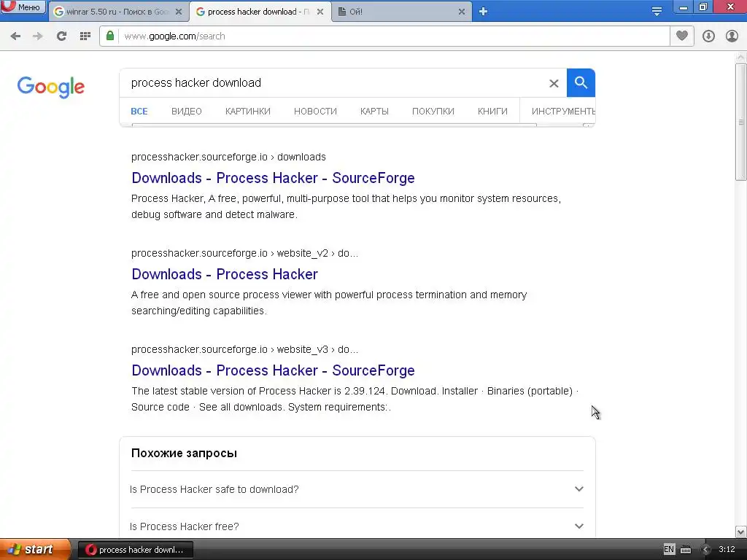Go forward to next page
747x560 pixels.
tap(38, 36)
